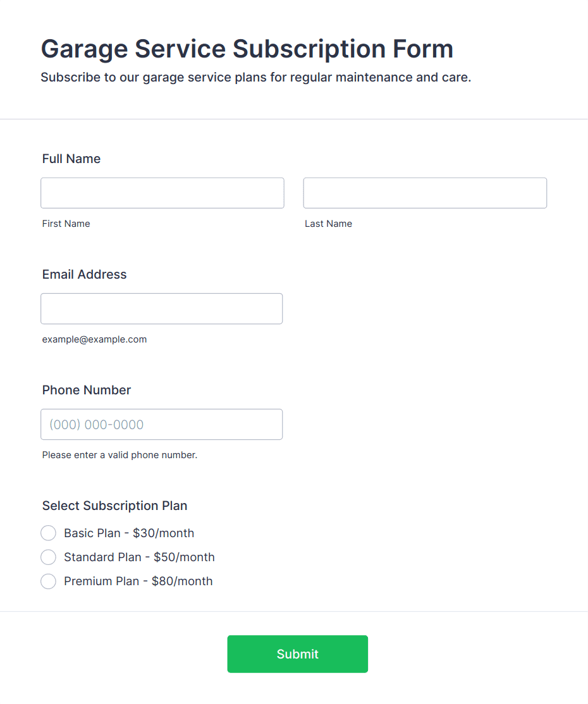
Task: Click the 'Premium Plan - $80/month' label text
Action: 138,581
